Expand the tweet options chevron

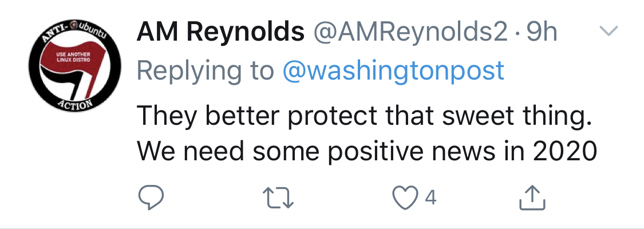pos(609,33)
